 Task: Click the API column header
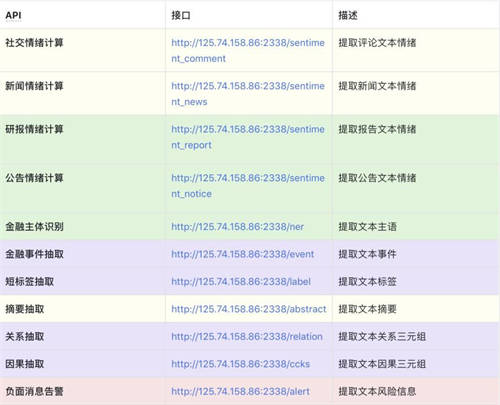click(13, 15)
